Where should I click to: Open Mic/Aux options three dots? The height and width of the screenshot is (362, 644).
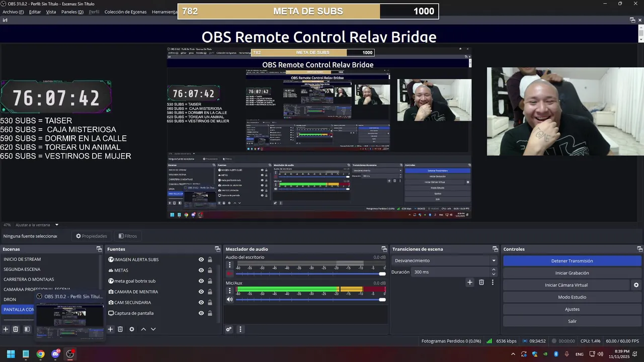coord(230,291)
